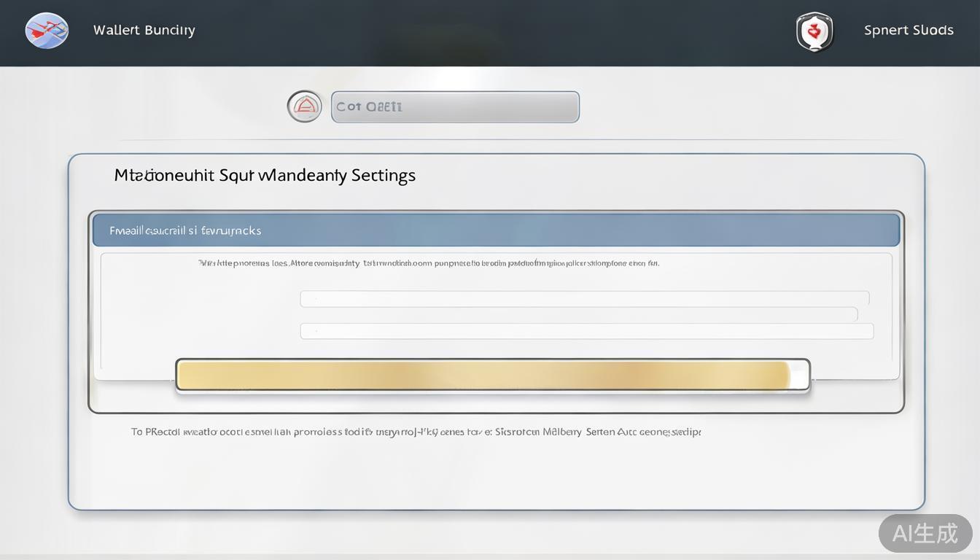
Task: Click the small description text under blue header
Action: 429,263
